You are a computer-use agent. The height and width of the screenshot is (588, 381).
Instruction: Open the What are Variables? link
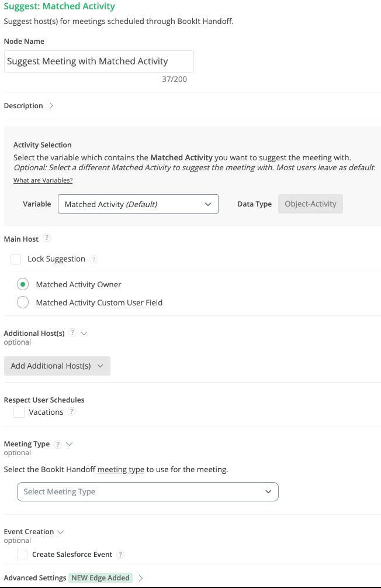(43, 180)
